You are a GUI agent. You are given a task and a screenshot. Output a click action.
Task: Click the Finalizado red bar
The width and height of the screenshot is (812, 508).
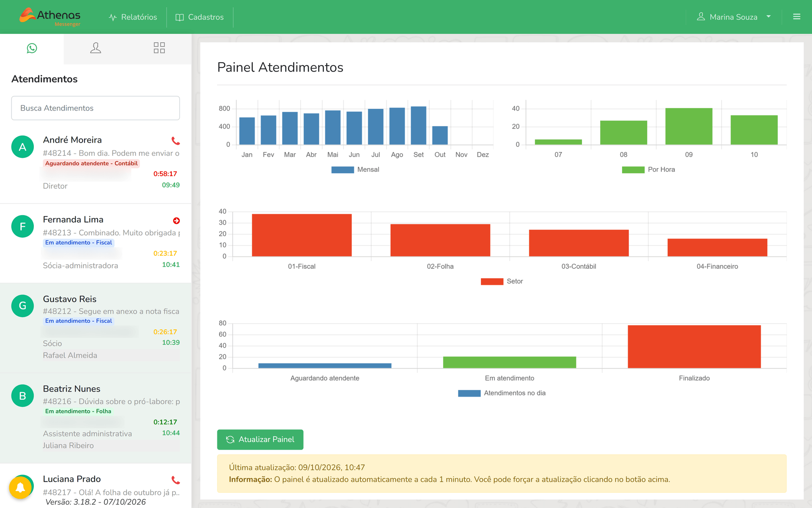pos(694,347)
